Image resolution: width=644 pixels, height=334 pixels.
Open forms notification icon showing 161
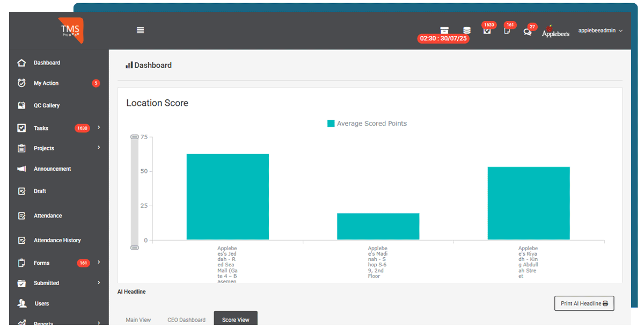click(507, 31)
